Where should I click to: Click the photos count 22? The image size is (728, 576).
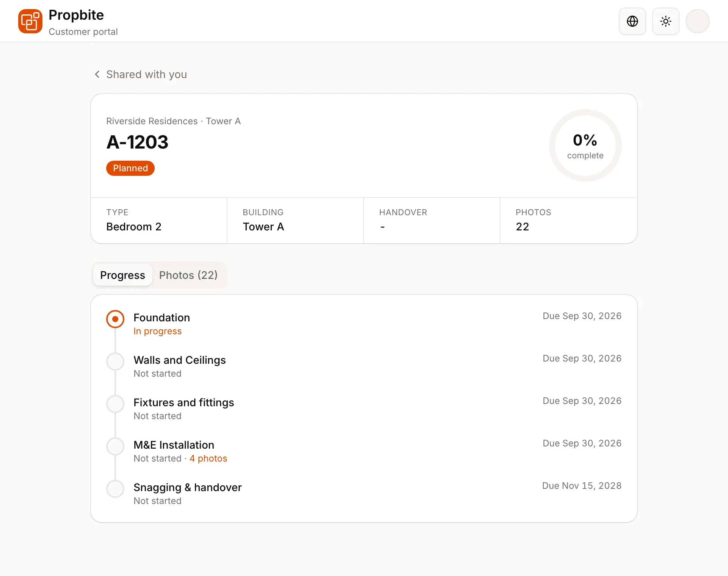pos(522,227)
